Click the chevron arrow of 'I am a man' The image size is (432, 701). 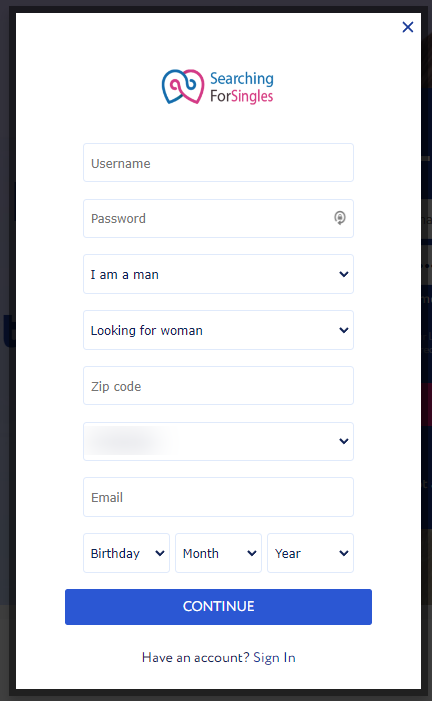tap(343, 274)
